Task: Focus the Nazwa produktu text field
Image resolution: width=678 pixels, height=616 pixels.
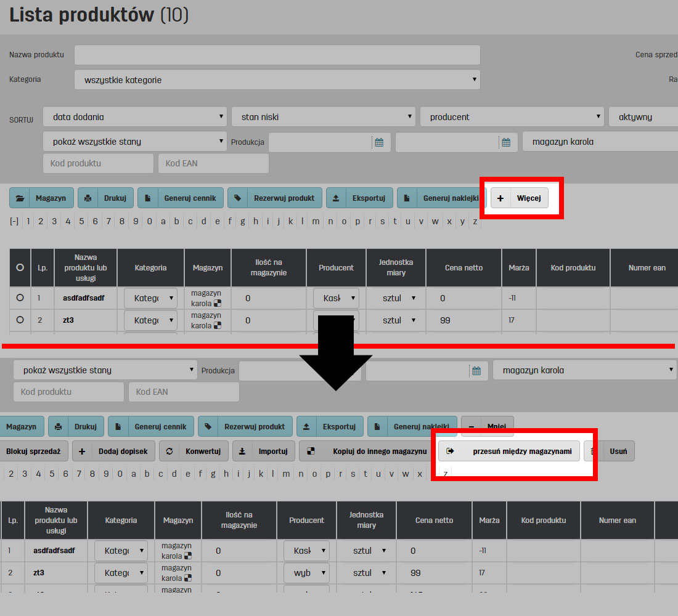Action: point(277,55)
